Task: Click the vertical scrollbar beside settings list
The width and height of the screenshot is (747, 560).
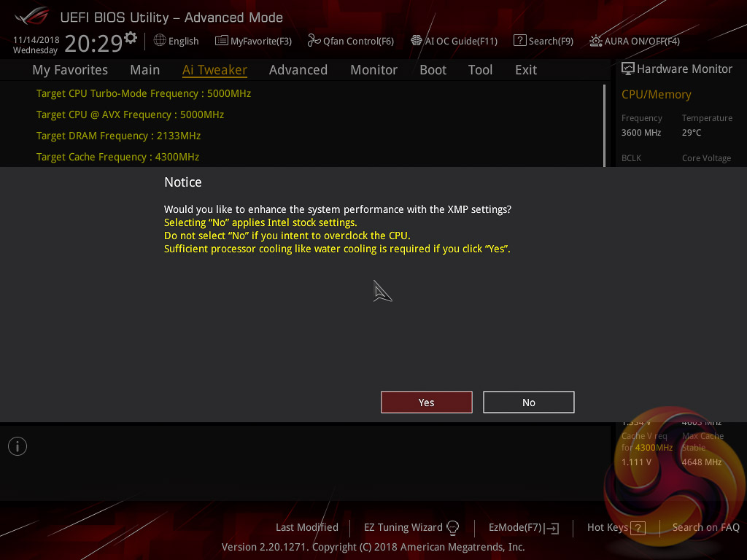Action: pos(604,125)
